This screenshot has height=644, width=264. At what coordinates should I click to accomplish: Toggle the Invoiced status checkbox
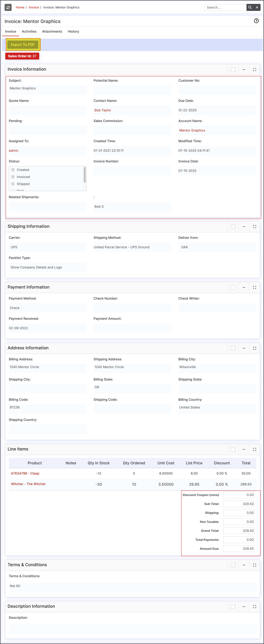pyautogui.click(x=13, y=177)
